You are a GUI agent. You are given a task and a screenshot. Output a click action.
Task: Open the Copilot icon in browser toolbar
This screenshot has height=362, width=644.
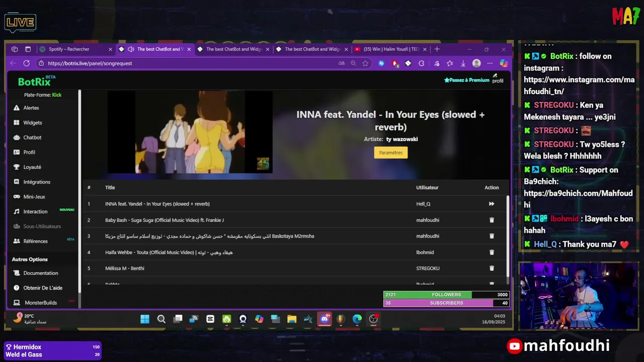[x=504, y=63]
